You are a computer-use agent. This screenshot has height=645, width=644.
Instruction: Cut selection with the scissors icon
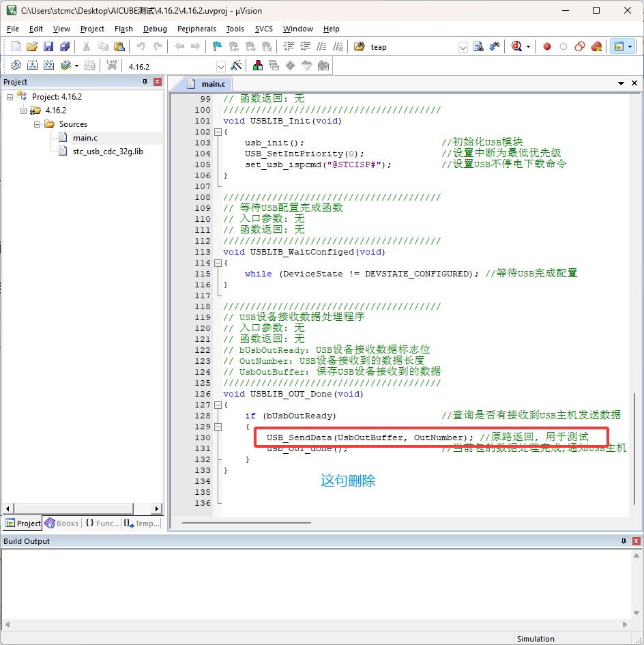(87, 46)
